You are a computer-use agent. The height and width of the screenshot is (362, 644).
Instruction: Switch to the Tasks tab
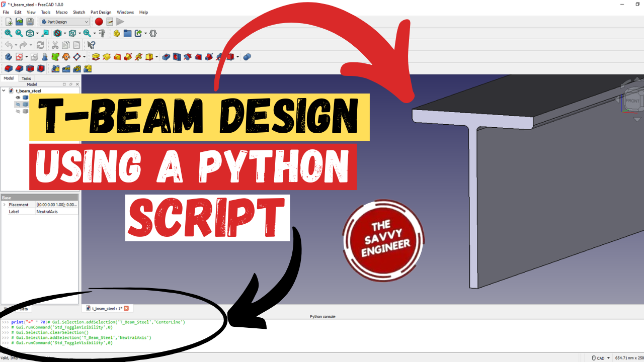(x=26, y=78)
